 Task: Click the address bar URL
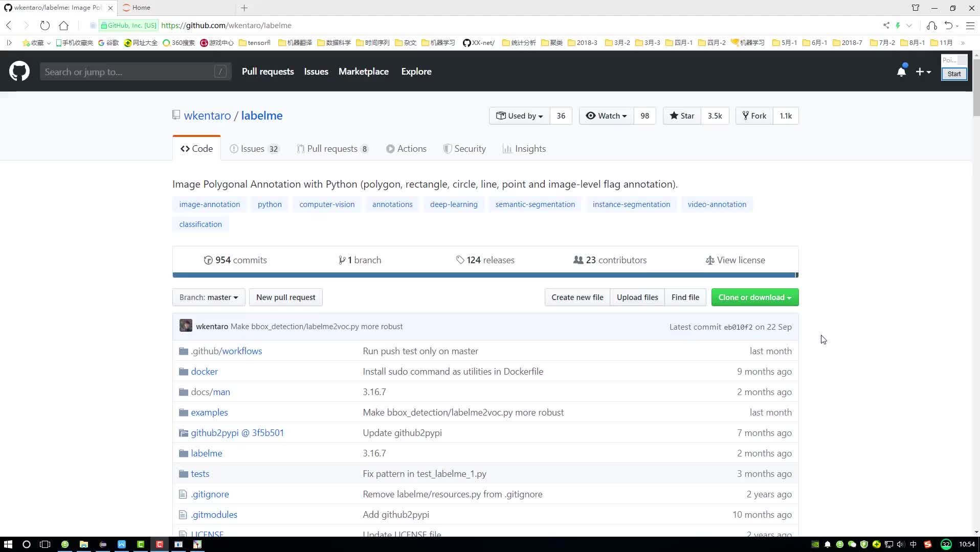[x=226, y=25]
